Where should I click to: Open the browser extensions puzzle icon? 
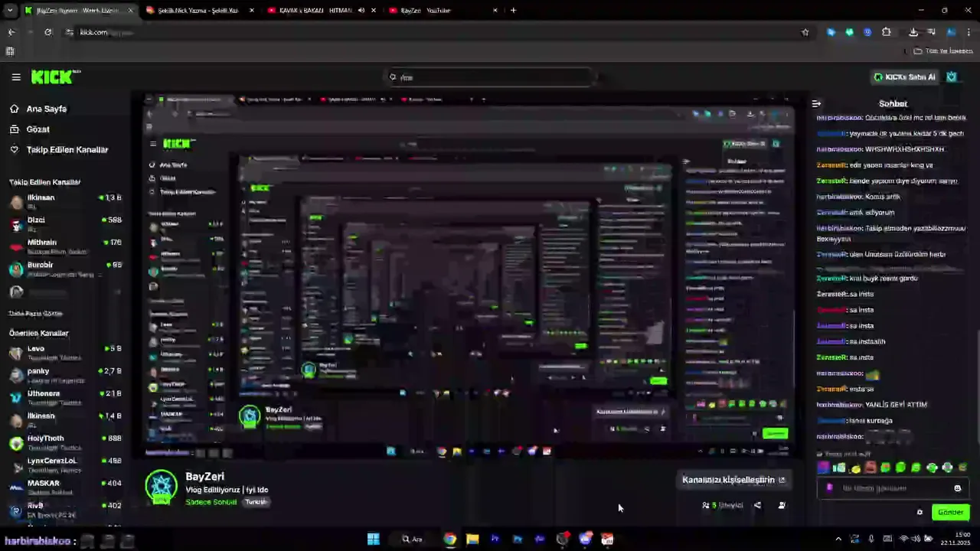pos(887,32)
